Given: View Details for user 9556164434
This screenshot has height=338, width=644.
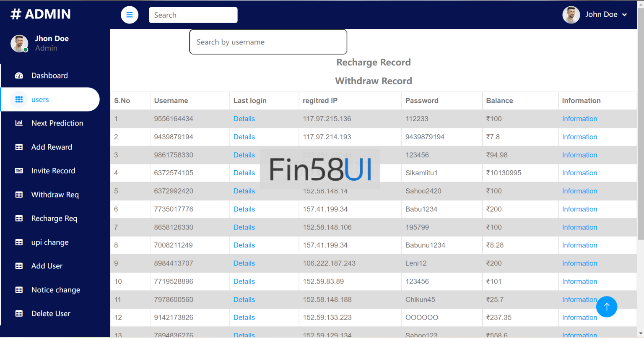Looking at the screenshot, I should (x=244, y=119).
